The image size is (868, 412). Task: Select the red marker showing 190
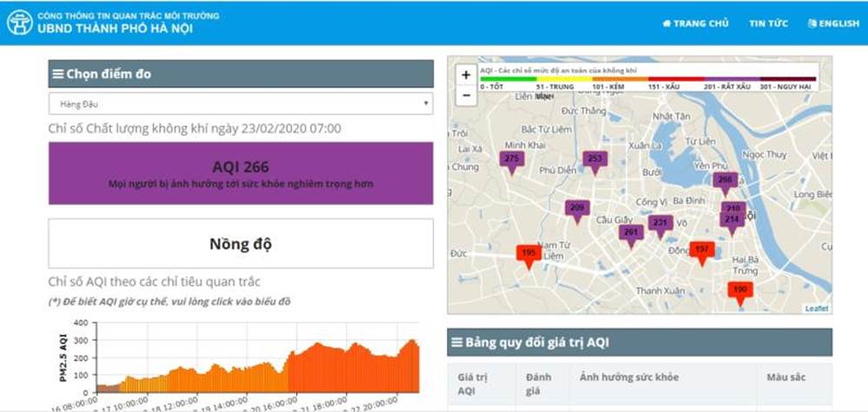click(x=740, y=290)
